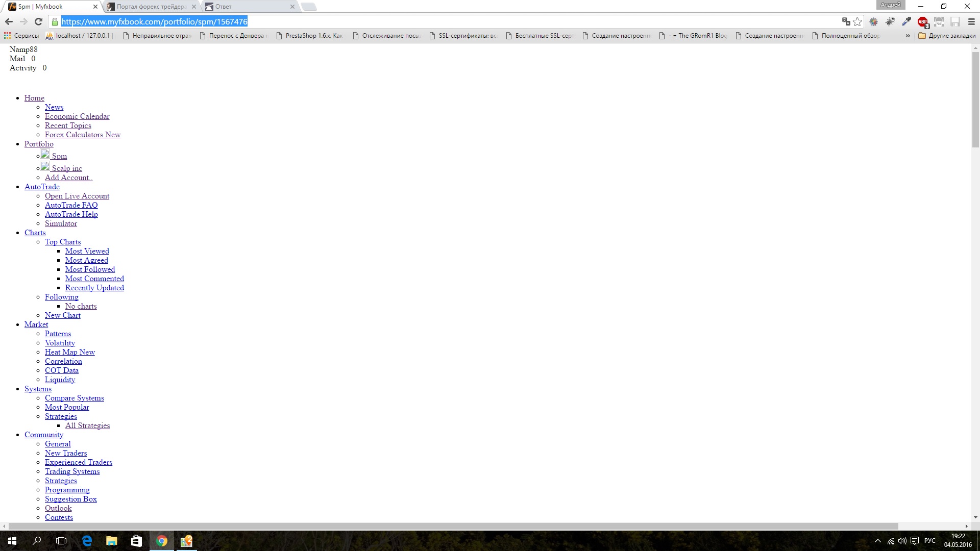
Task: Open the Home link
Action: pyautogui.click(x=34, y=98)
